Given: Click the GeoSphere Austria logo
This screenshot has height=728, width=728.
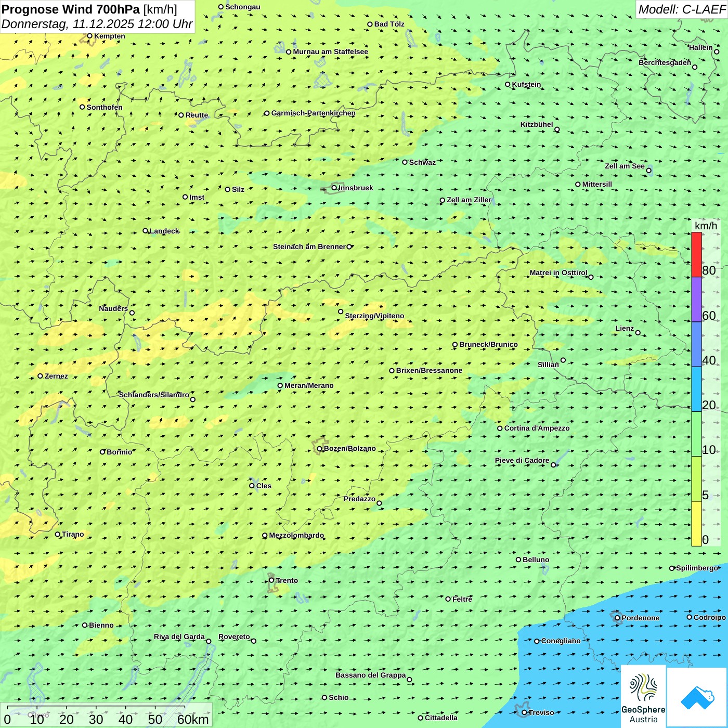Looking at the screenshot, I should coord(643,697).
